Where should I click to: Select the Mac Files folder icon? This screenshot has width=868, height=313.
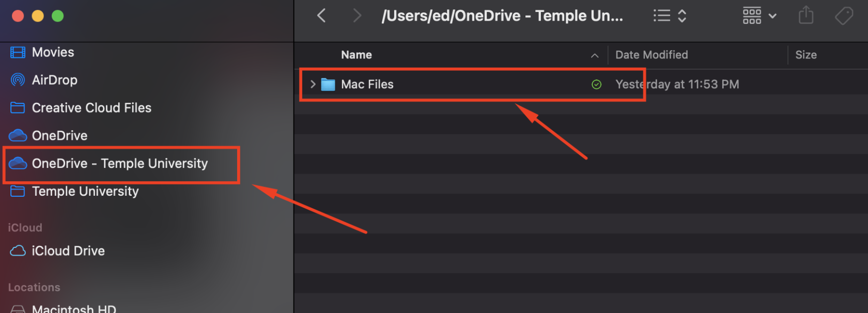point(328,84)
